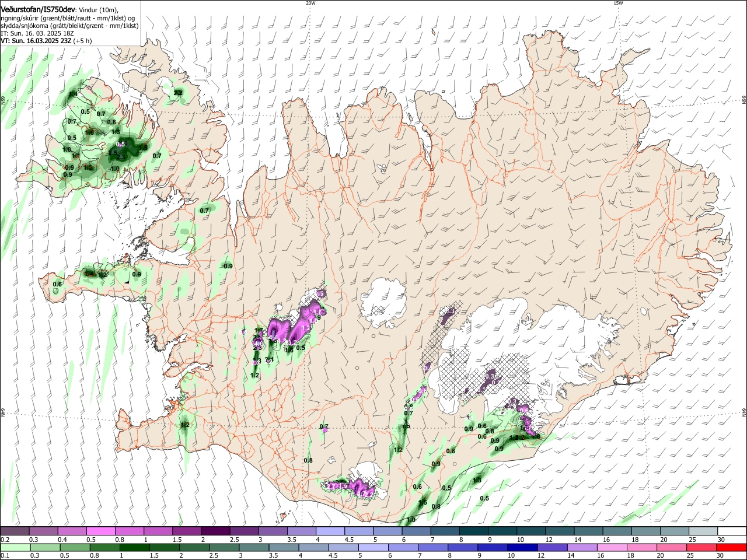Click the bright red 30 rain legend swatch
The image size is (747, 560).
pos(732,547)
